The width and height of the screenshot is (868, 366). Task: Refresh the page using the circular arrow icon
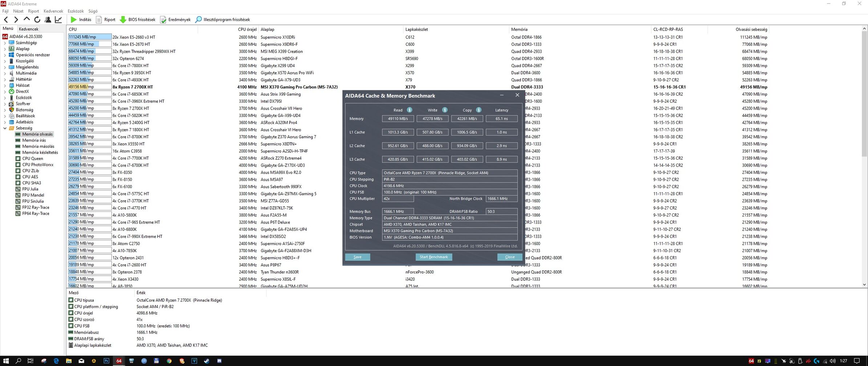click(x=37, y=20)
